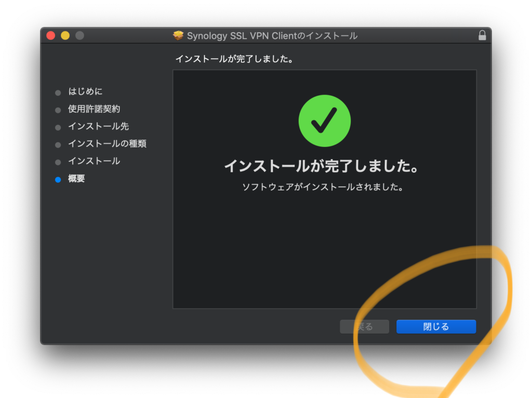Click the green checkmark success icon

324,121
